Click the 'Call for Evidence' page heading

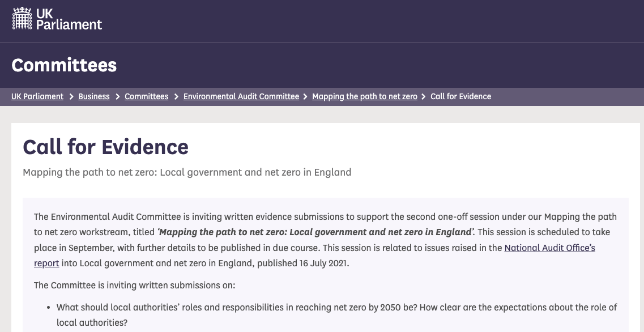pos(105,147)
